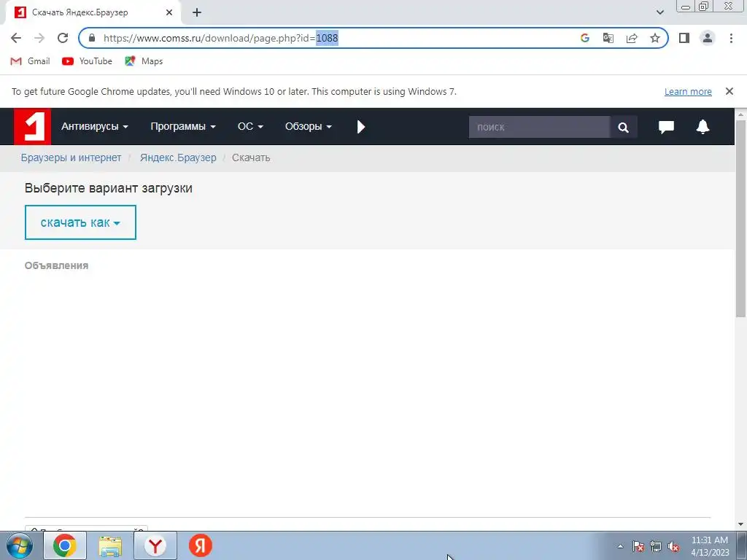Viewport: 747px width, 560px height.
Task: Open the notifications bell icon
Action: coord(703,127)
